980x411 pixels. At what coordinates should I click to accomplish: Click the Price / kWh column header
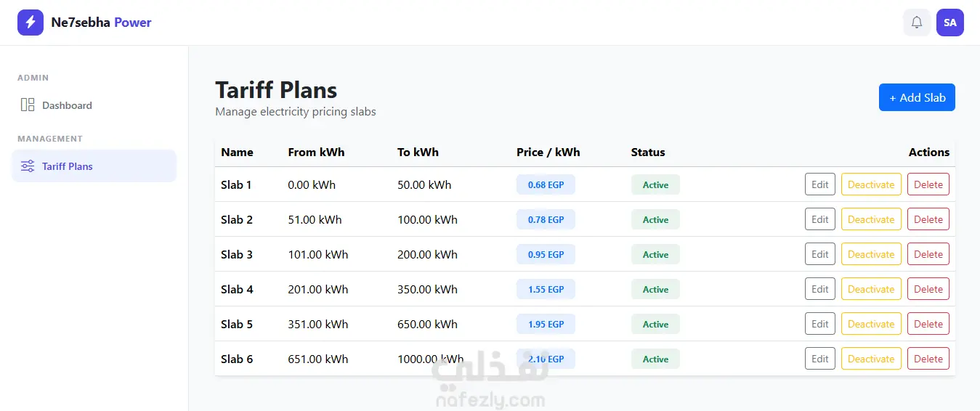[x=548, y=152]
